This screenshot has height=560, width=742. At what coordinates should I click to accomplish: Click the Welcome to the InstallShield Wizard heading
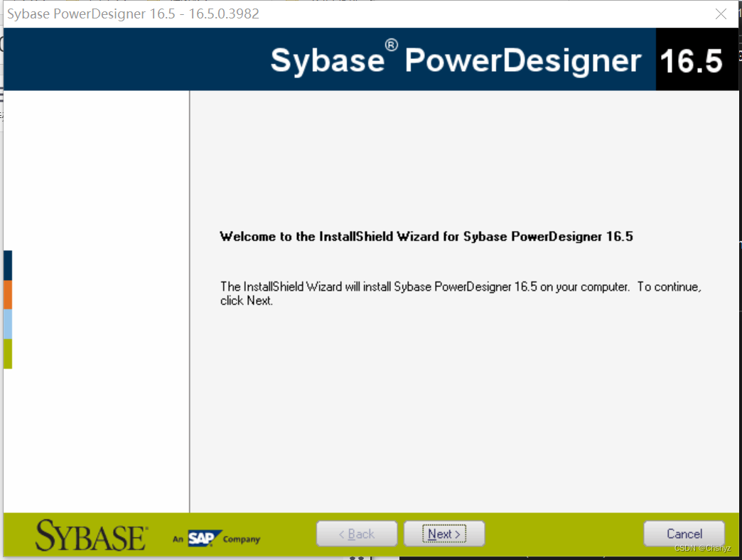[426, 237]
